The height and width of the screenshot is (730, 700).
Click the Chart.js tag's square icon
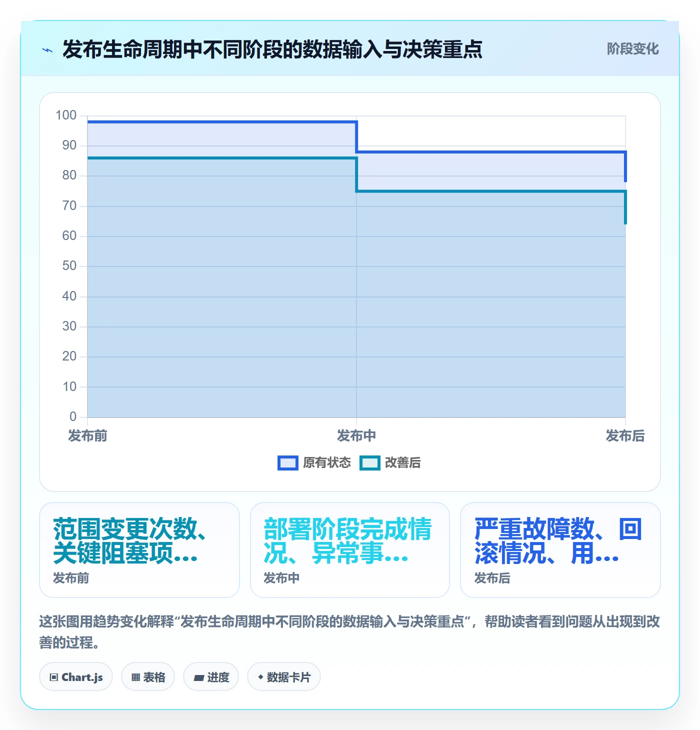(54, 677)
